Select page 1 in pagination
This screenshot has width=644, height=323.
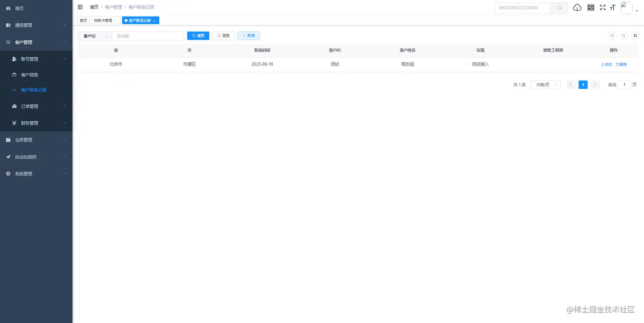pos(583,85)
